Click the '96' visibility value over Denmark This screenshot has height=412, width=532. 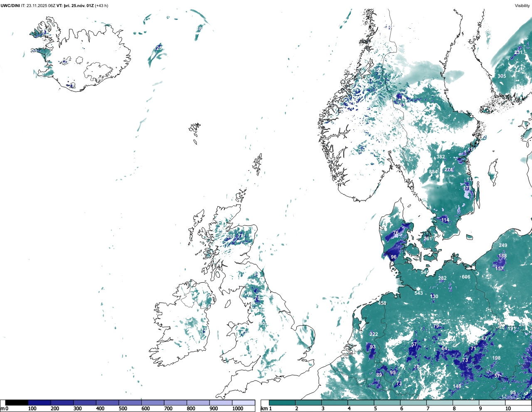(394, 257)
